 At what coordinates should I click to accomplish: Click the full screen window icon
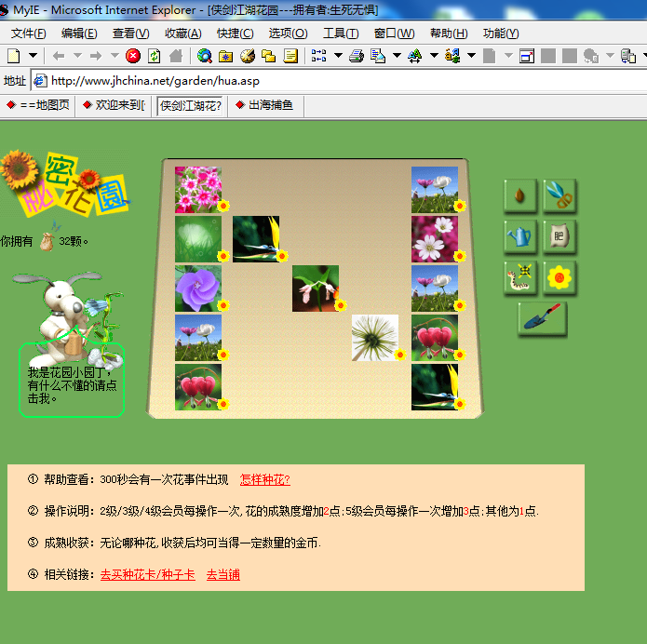click(527, 56)
